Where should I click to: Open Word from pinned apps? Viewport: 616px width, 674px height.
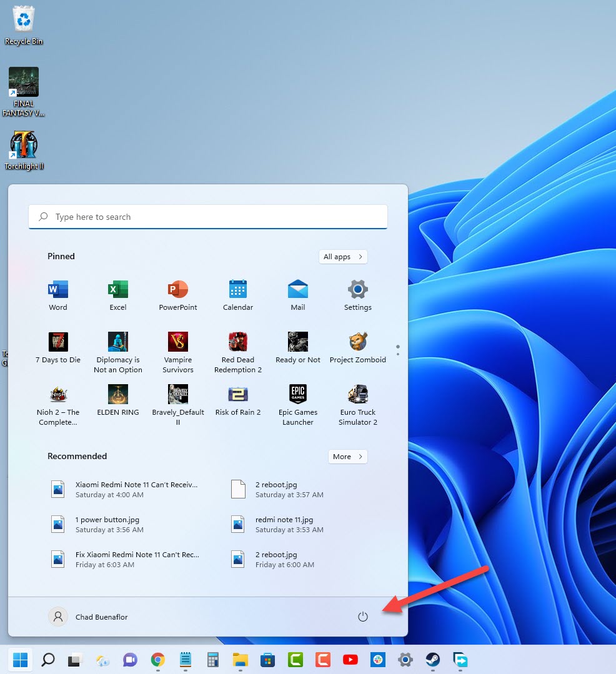(58, 295)
